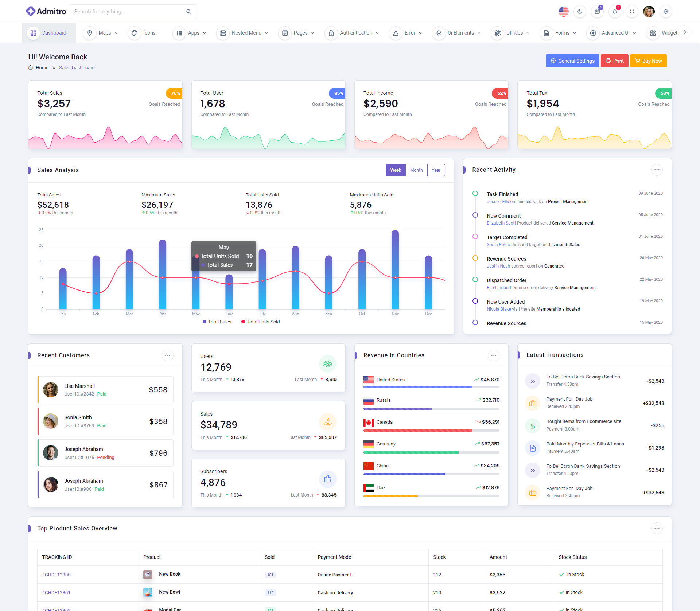The image size is (700, 611).
Task: Click the Buy Now button
Action: (648, 61)
